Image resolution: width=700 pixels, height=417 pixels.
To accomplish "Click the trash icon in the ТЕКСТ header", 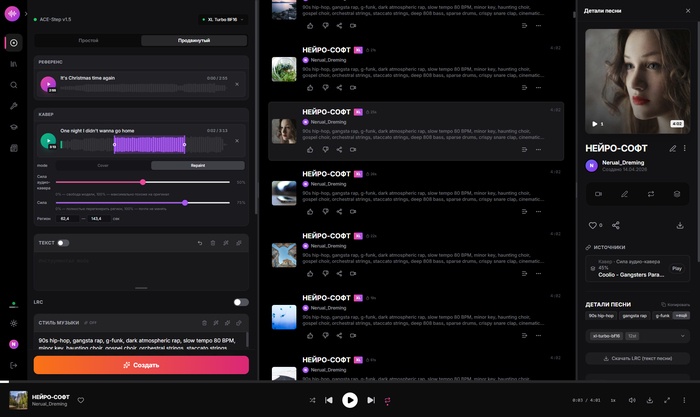I will click(213, 243).
